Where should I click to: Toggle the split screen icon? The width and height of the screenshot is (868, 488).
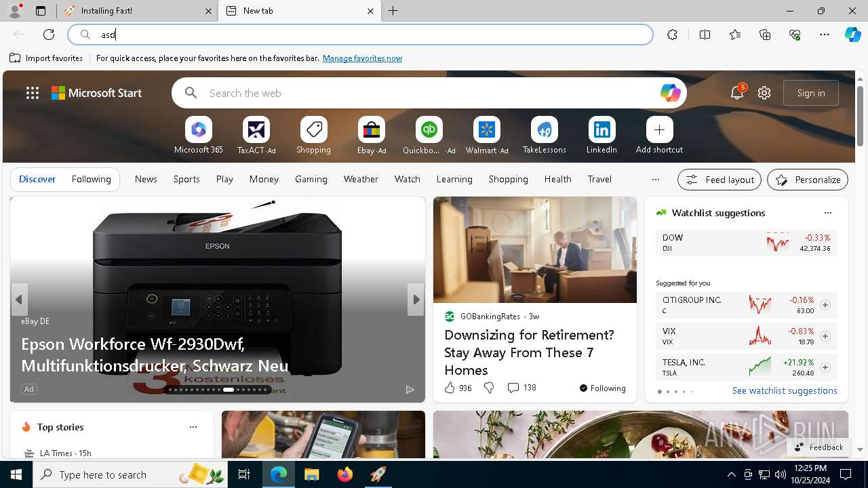pos(705,35)
